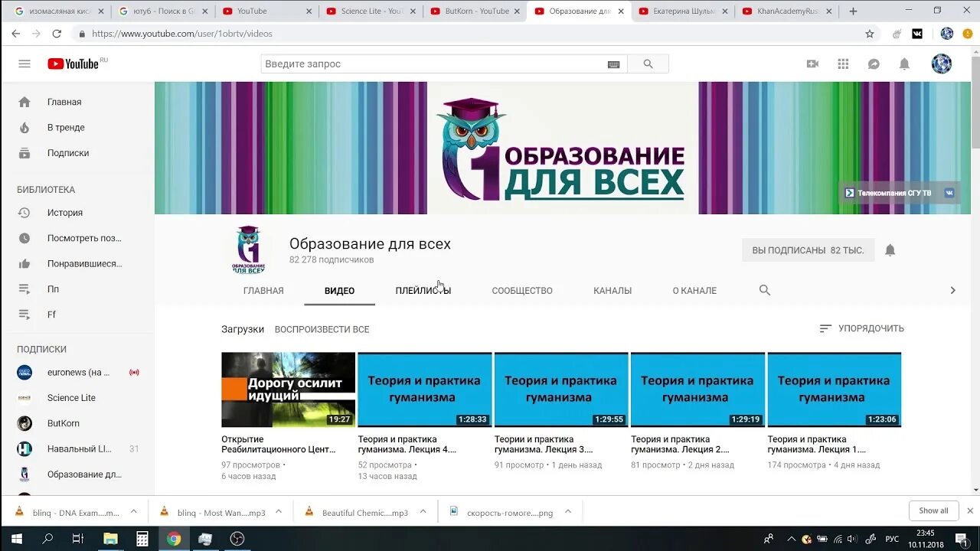
Task: Click the YouTube logo to go home
Action: [x=74, y=64]
